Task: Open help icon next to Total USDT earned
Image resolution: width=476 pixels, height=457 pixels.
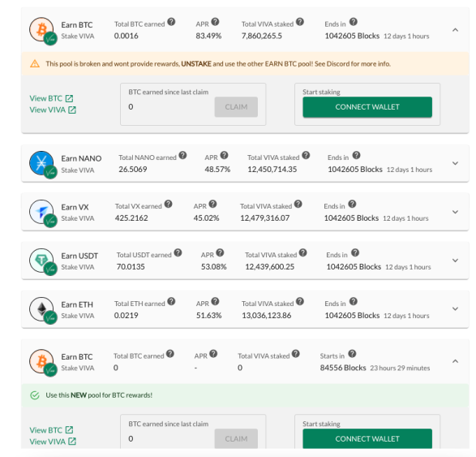Action: click(178, 252)
